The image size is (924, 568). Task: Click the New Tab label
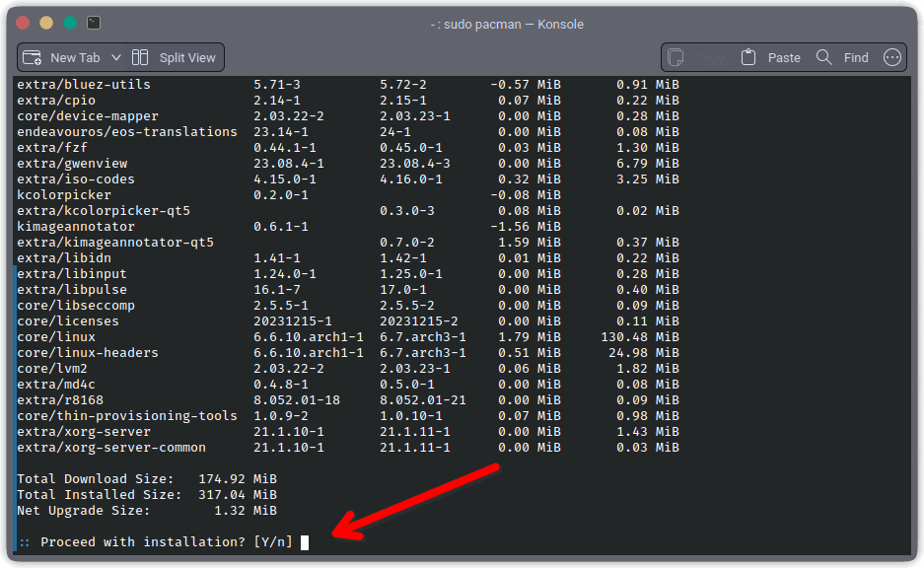coord(75,58)
